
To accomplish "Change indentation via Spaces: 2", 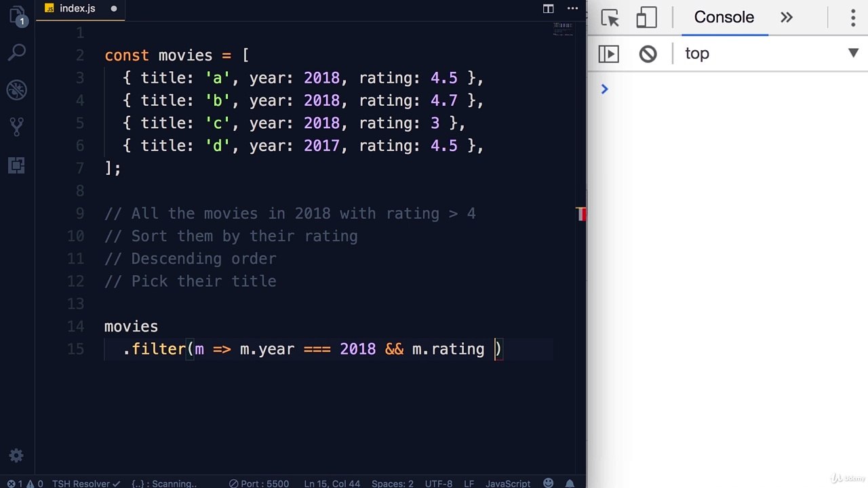I will [393, 483].
